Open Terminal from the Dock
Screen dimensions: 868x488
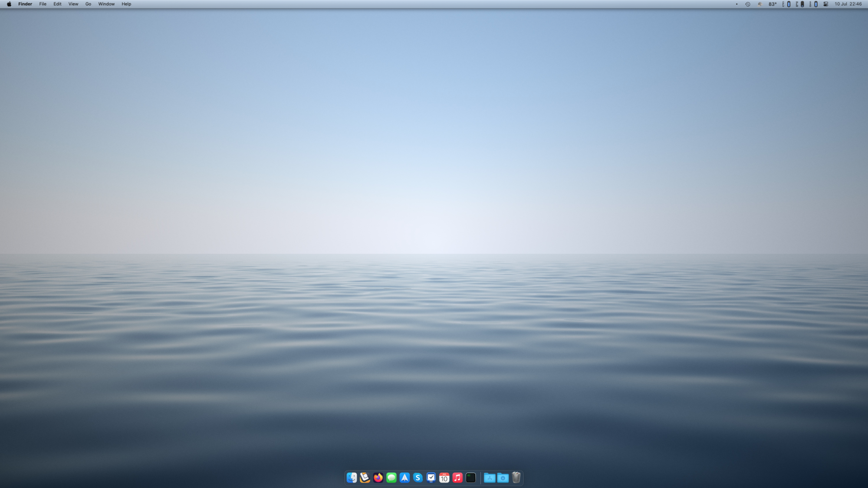pos(471,478)
